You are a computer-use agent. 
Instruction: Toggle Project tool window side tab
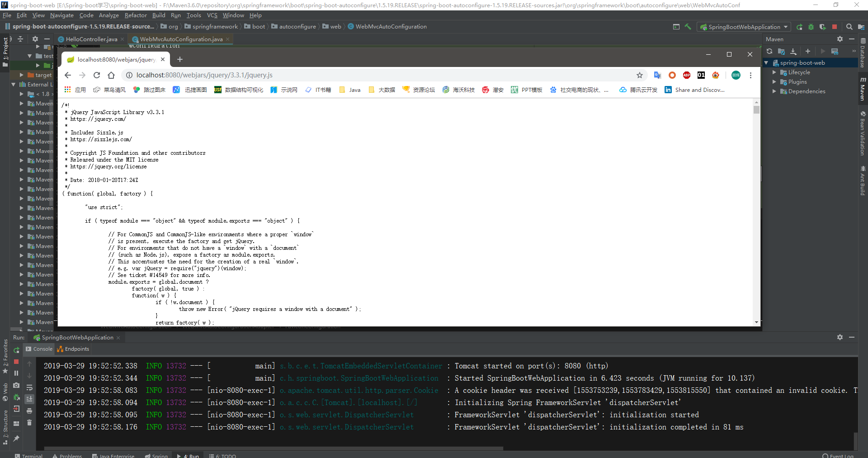pos(5,52)
